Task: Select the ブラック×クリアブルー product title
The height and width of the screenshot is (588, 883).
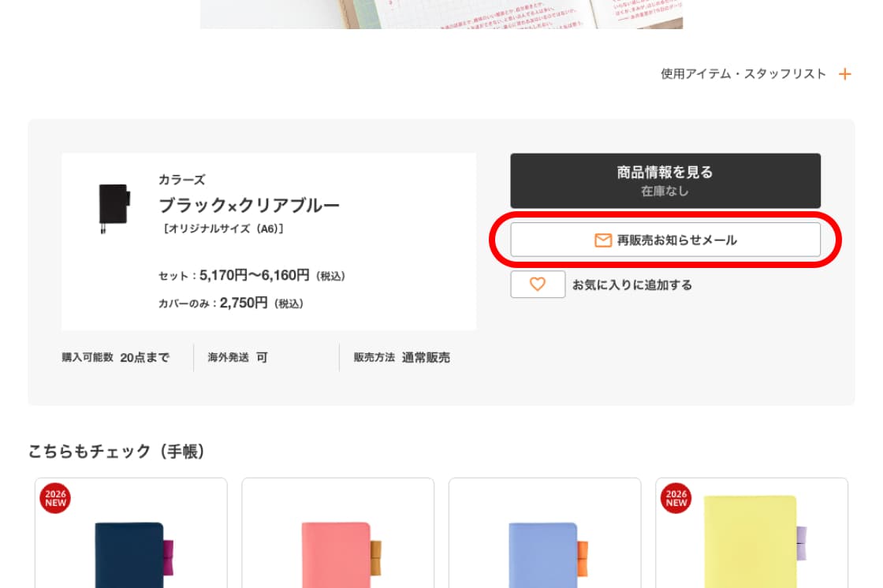Action: coord(249,206)
